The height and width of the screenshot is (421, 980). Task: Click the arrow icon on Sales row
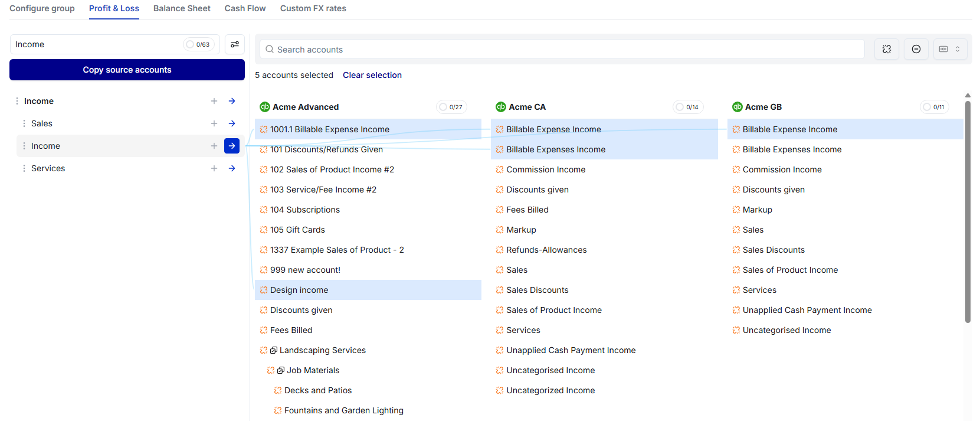232,123
